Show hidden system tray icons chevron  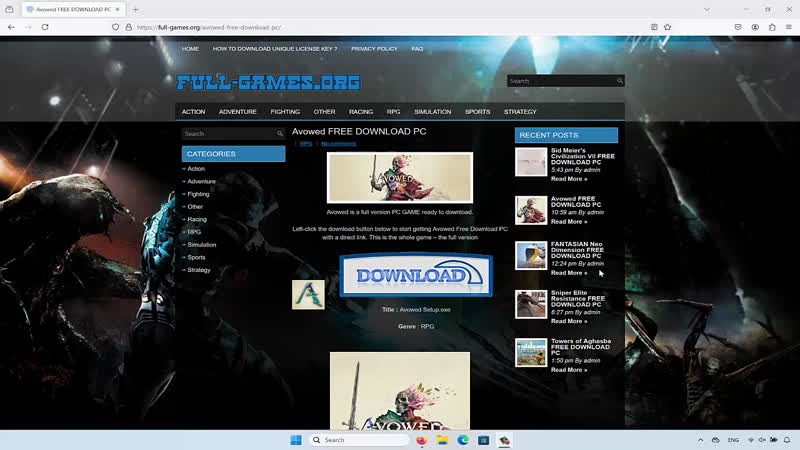[x=701, y=440]
